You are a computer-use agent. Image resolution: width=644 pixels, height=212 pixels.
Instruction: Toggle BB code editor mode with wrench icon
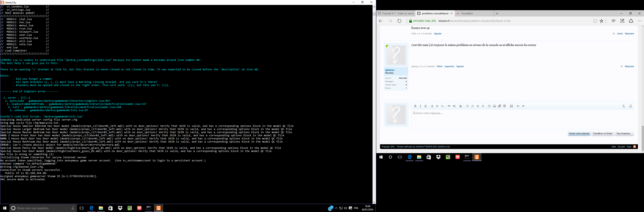pos(630,106)
